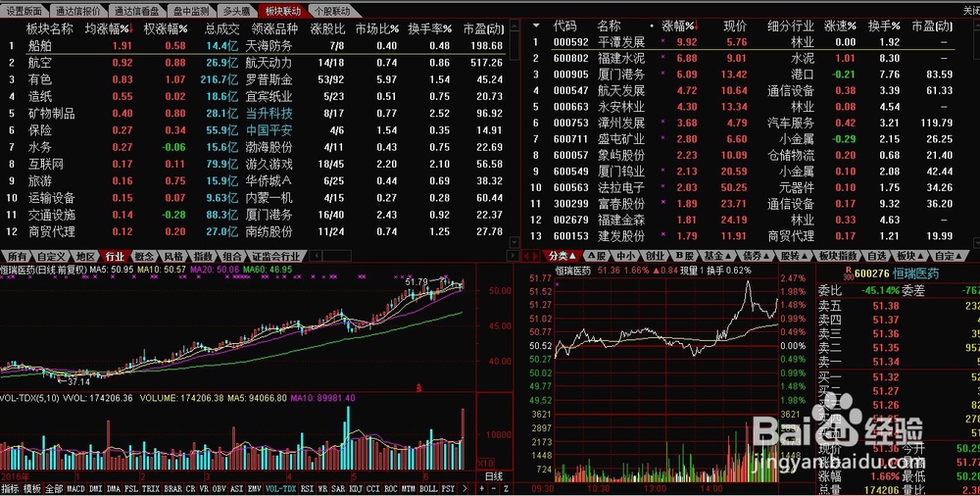980x496 pixels.
Task: Show more indicators via the > arrow
Action: click(465, 489)
